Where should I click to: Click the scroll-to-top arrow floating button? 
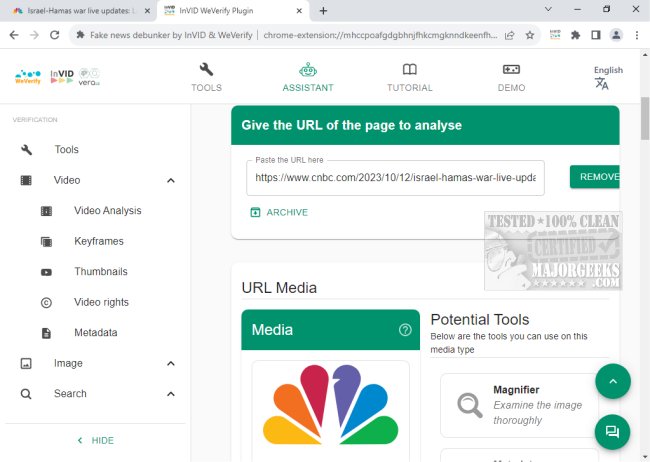[x=613, y=381]
